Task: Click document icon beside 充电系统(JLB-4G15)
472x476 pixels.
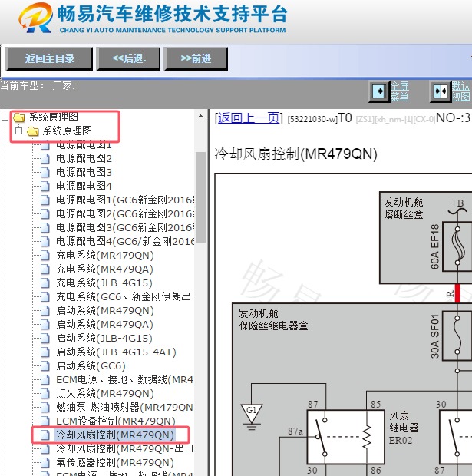Action: [45, 283]
